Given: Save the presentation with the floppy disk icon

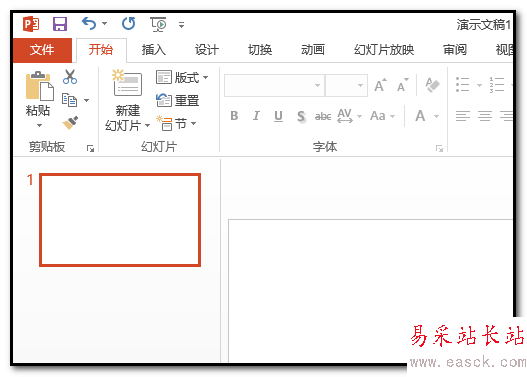Looking at the screenshot, I should (x=60, y=24).
